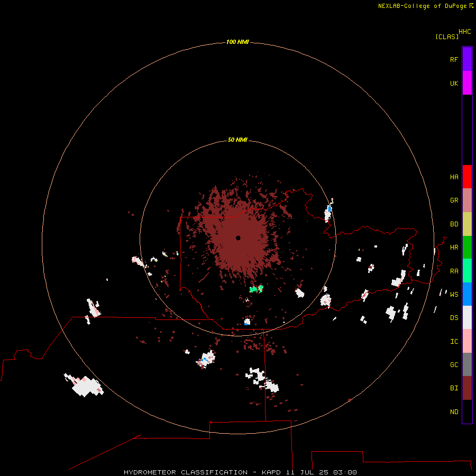The height and width of the screenshot is (476, 476).
Task: Click the WS legend label
Action: click(x=454, y=294)
